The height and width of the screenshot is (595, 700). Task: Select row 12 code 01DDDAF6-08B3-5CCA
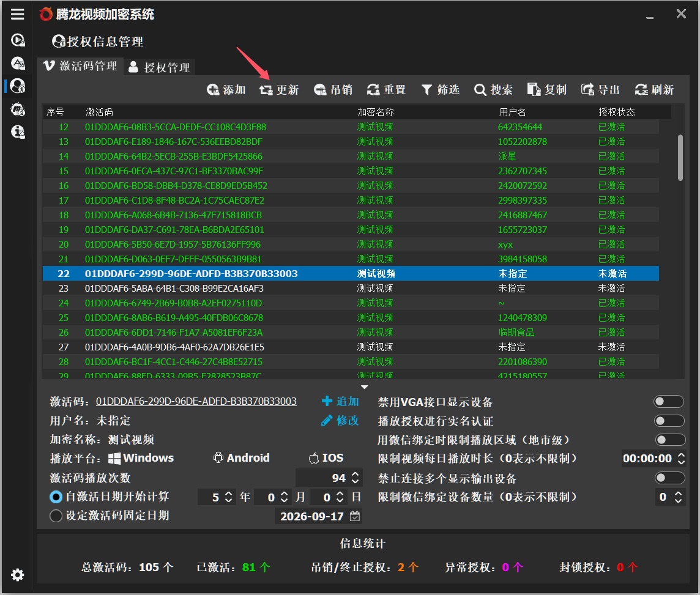pos(351,127)
